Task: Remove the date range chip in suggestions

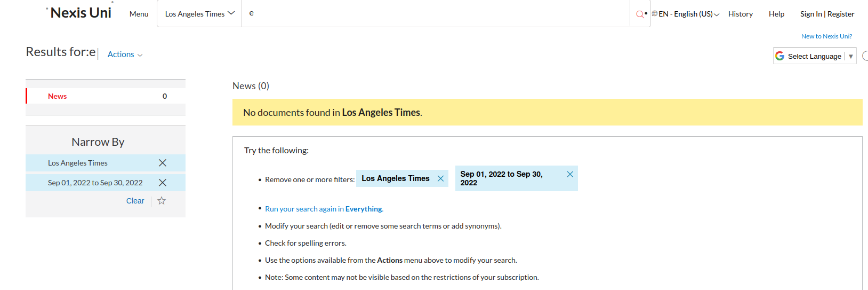Action: (570, 174)
